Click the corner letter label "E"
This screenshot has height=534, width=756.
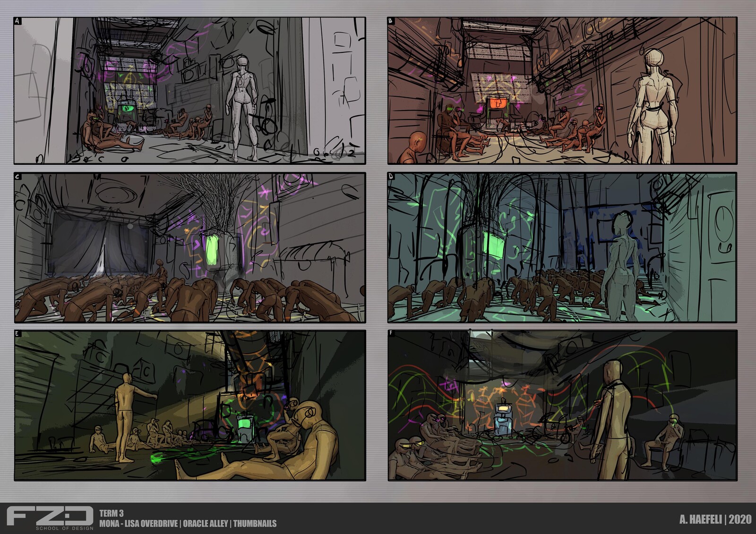pyautogui.click(x=18, y=334)
